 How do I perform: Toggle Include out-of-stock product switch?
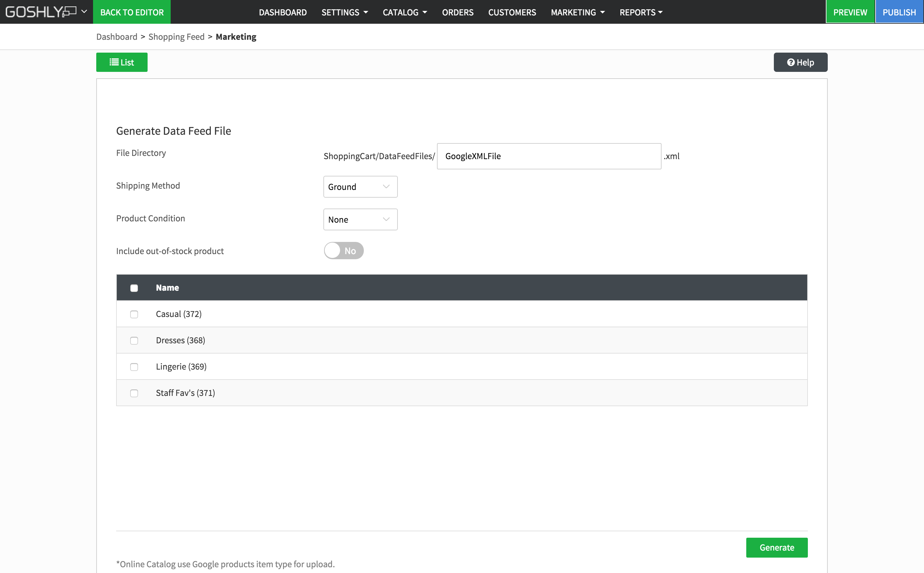pos(343,251)
